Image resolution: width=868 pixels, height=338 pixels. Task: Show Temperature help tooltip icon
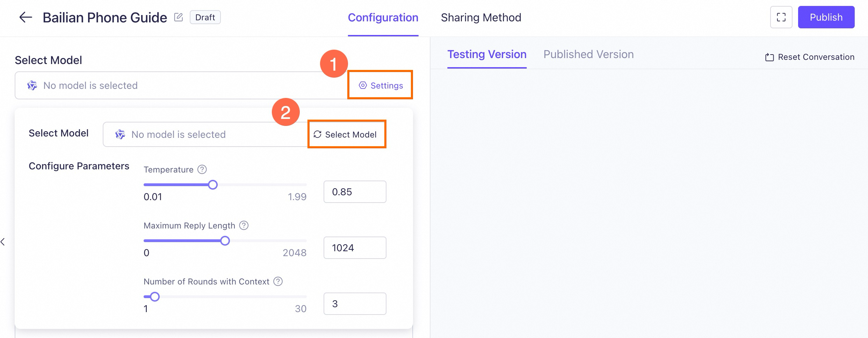[x=202, y=169]
